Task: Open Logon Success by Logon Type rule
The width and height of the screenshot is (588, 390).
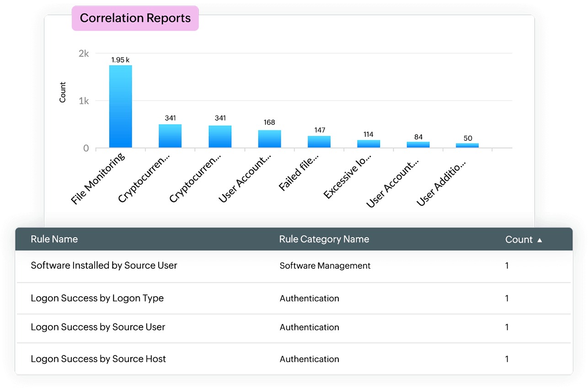Action: pos(97,298)
